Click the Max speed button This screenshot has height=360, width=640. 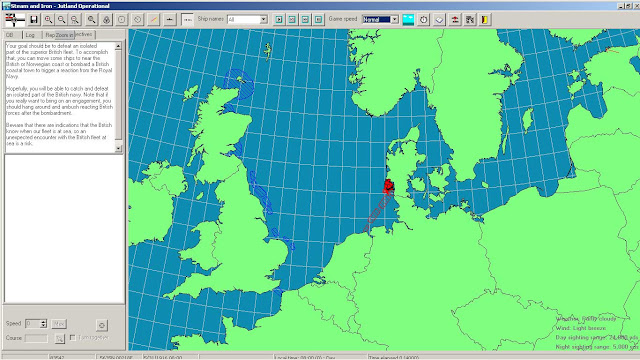click(59, 324)
